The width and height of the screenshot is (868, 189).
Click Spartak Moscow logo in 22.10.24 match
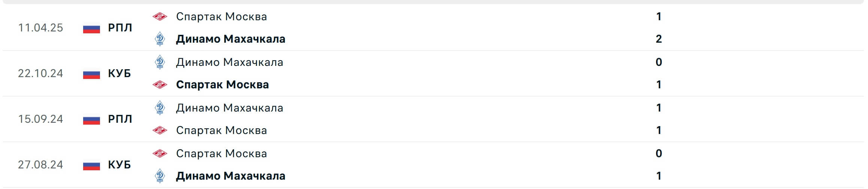tap(160, 85)
